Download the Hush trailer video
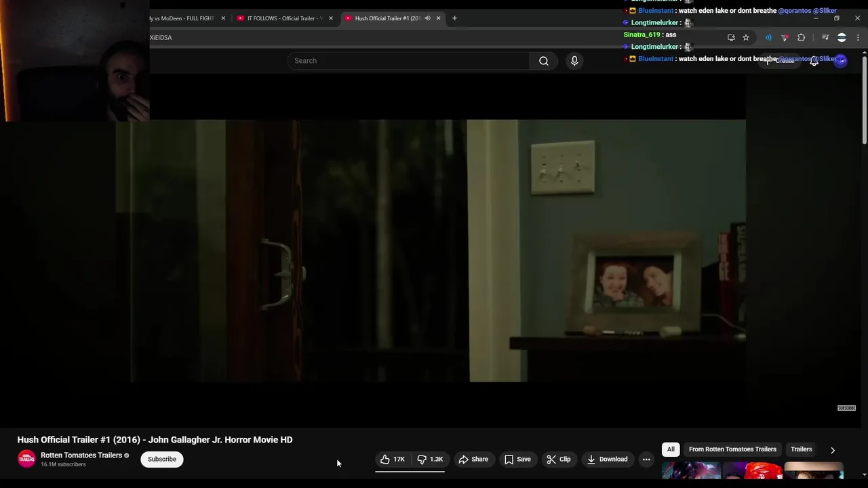 (x=607, y=459)
